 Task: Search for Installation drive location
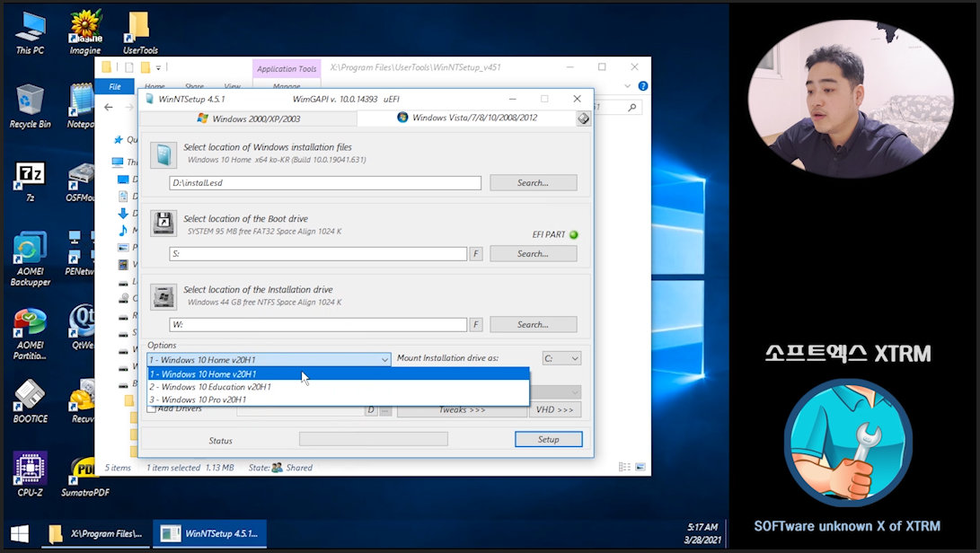tap(534, 325)
